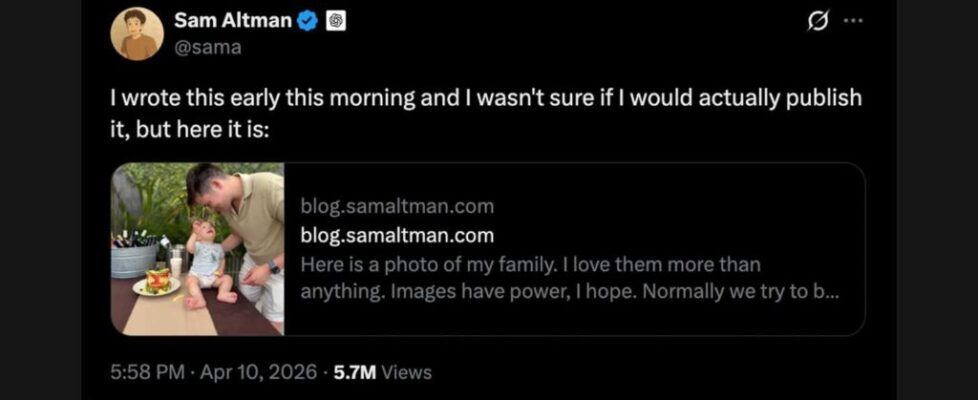Click the gray blog.samaltman.com domain label

tap(397, 207)
